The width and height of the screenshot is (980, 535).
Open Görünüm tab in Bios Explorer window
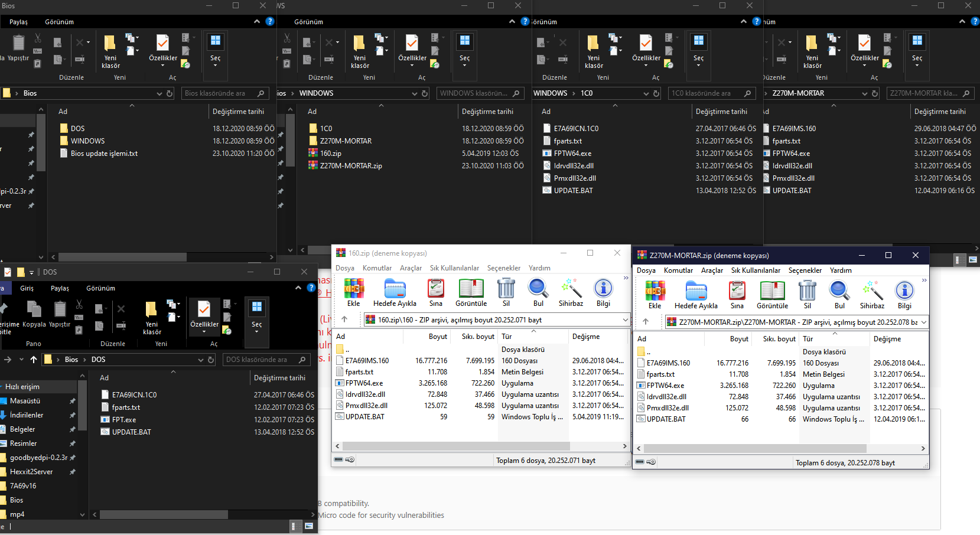tap(59, 22)
